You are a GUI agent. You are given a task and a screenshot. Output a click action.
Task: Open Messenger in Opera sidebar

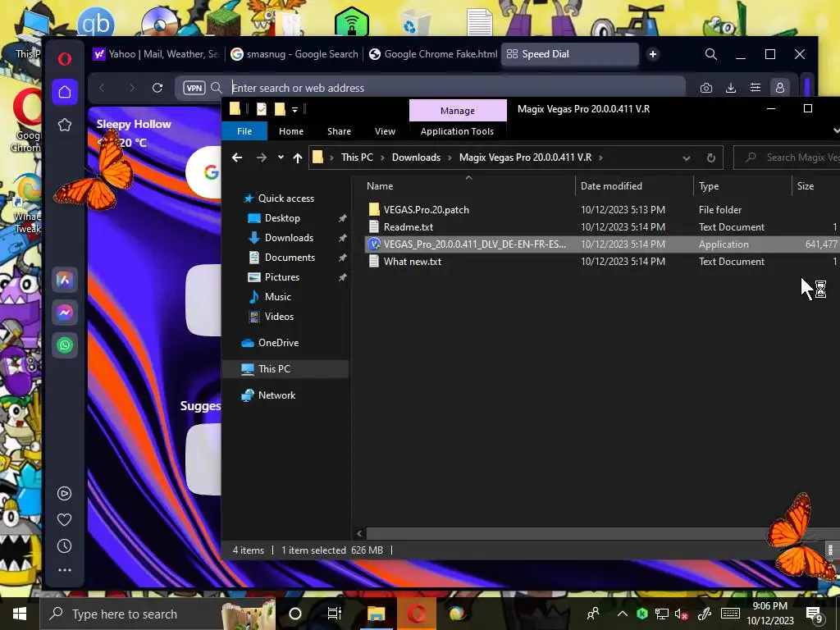[x=65, y=313]
